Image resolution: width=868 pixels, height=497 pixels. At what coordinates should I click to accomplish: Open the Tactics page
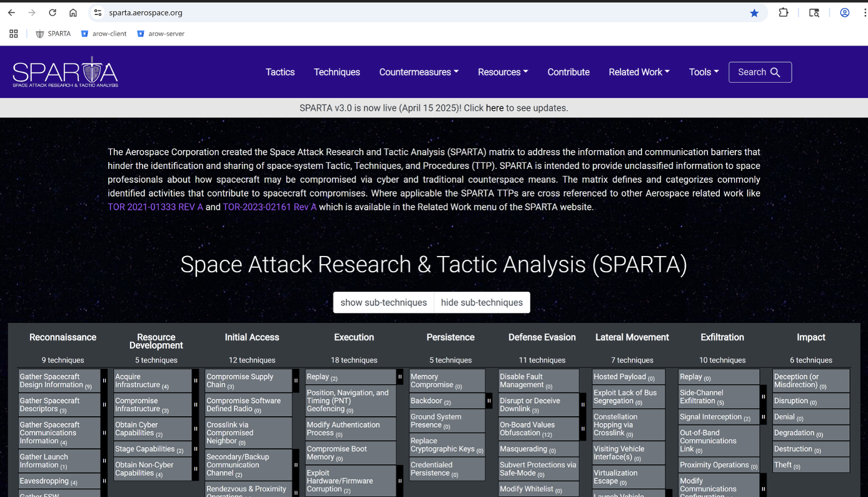280,72
